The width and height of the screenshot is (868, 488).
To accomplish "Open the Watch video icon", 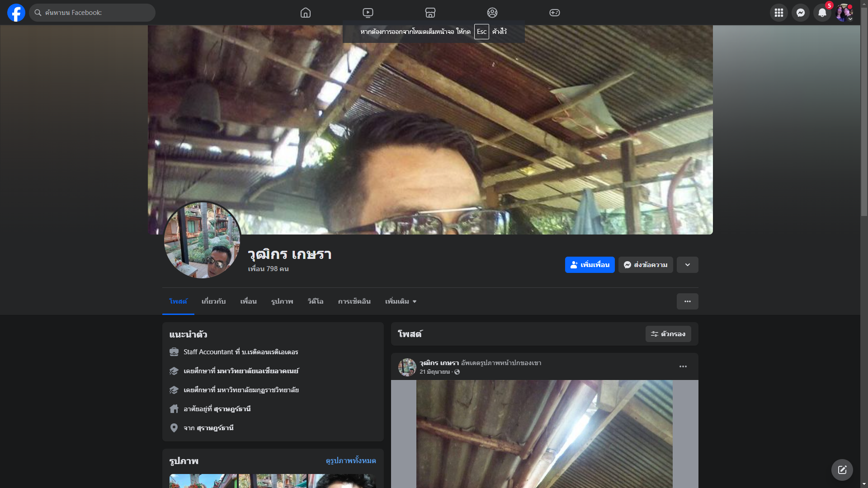I will (368, 13).
